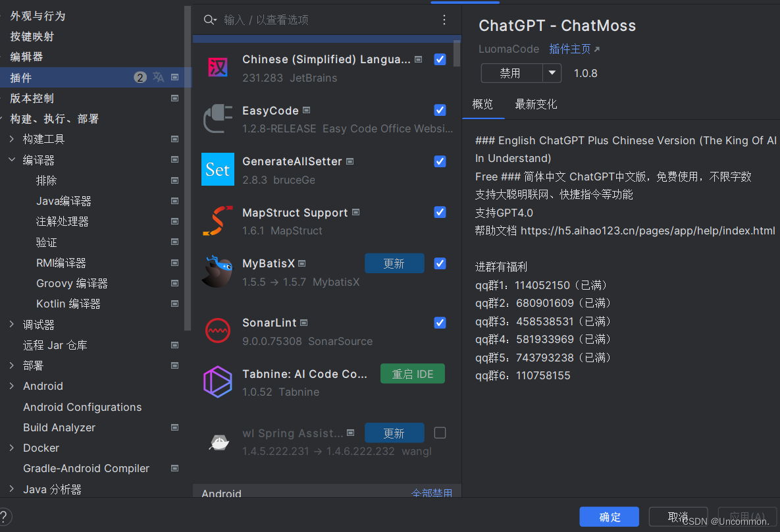The height and width of the screenshot is (532, 780).
Task: Click the project-scope icon on Build Analyzer row
Action: 174,427
